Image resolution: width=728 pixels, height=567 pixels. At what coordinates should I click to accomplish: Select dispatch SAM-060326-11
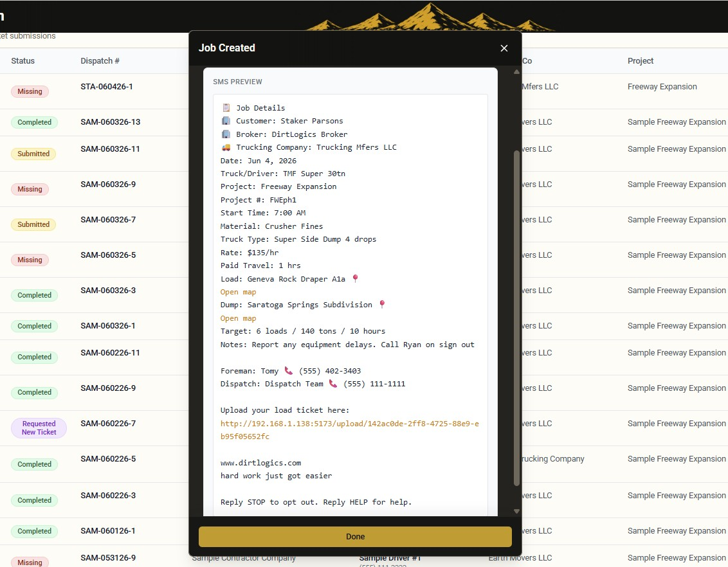click(x=110, y=149)
